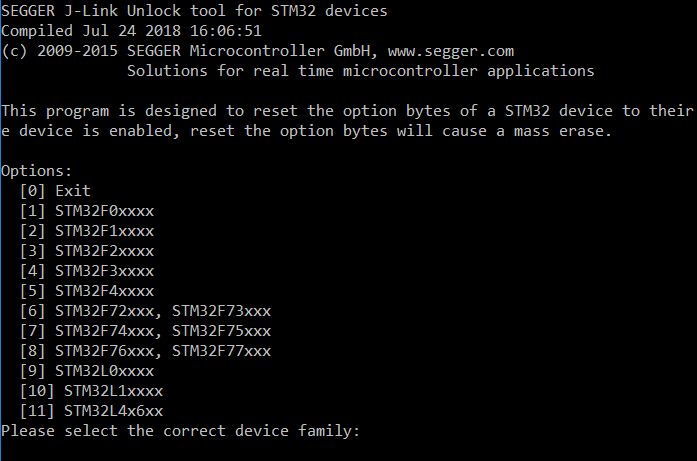The width and height of the screenshot is (697, 461).
Task: Click the 'Please select the correct device family' prompt
Action: click(x=180, y=430)
